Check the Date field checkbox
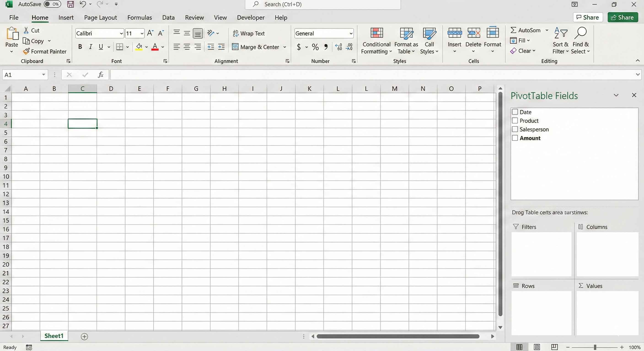 point(515,112)
